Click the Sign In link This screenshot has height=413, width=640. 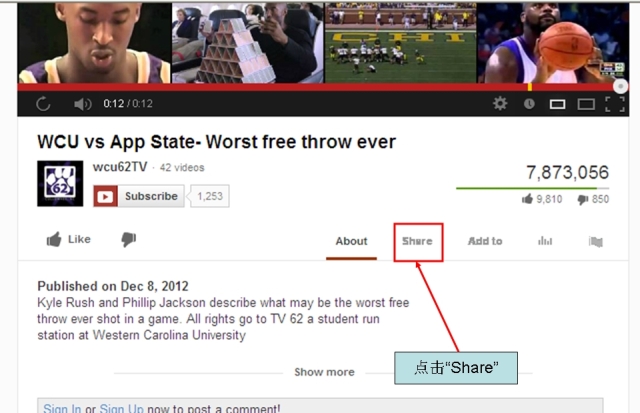pos(62,408)
